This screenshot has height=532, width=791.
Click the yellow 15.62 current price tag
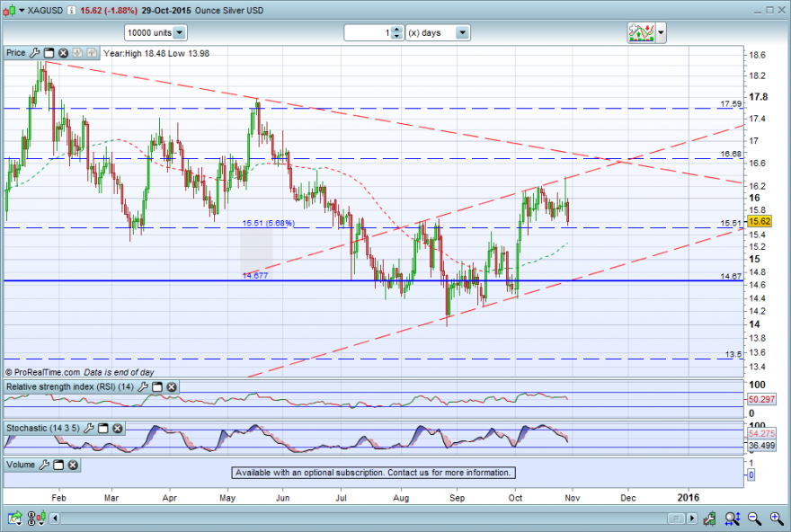tap(760, 221)
